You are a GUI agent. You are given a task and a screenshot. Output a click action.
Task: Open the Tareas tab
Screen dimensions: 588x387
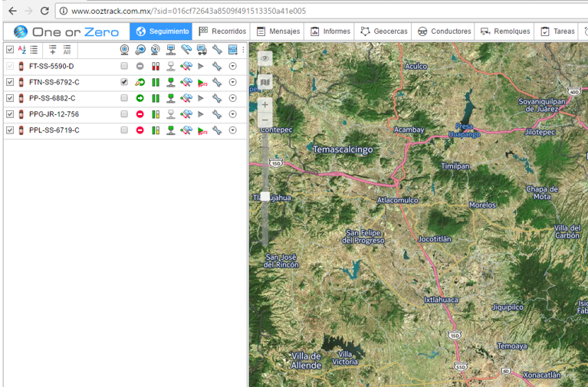[557, 31]
